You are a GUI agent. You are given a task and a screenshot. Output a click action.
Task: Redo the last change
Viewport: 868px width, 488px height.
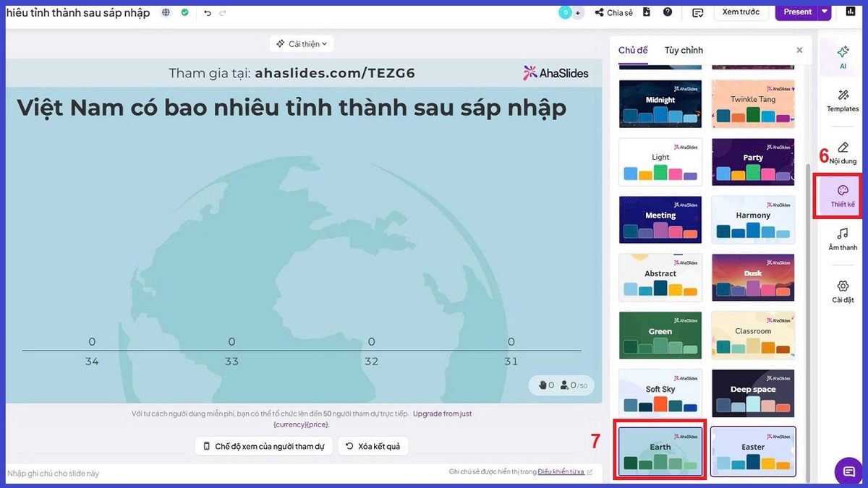coord(223,12)
